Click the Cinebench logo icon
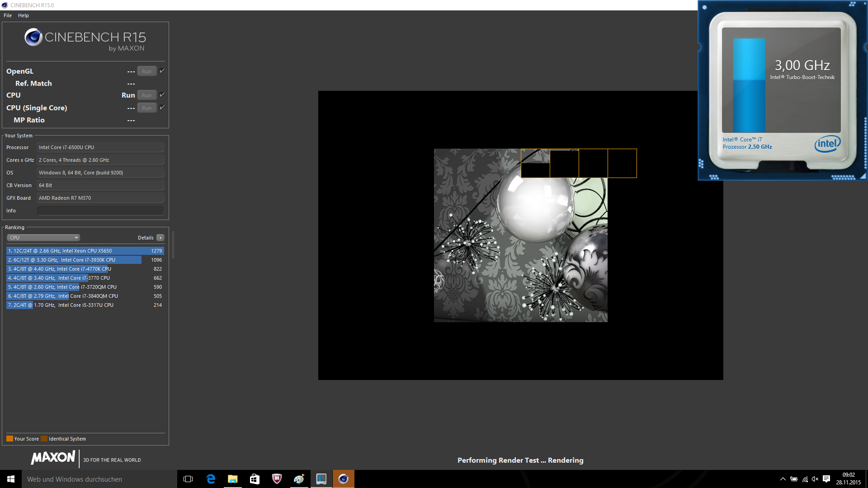The height and width of the screenshot is (488, 868). (x=33, y=38)
